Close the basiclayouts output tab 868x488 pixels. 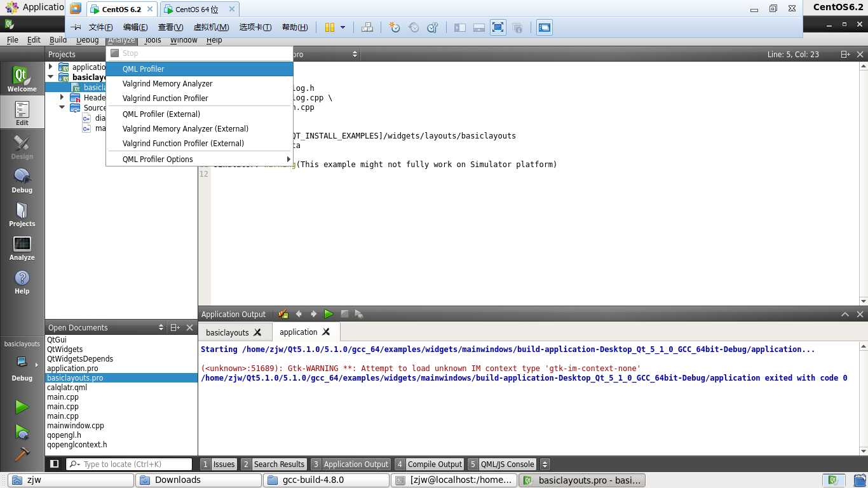[257, 332]
